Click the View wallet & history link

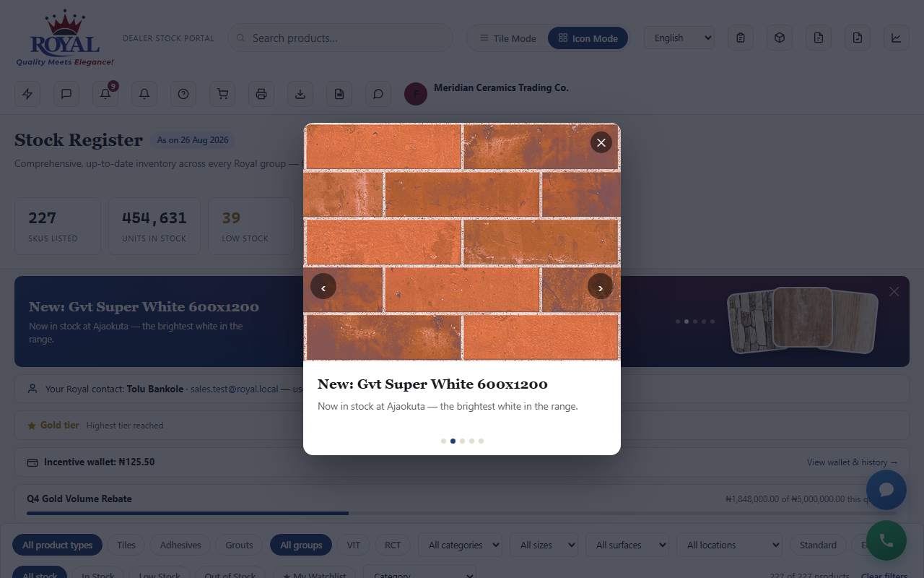point(853,462)
